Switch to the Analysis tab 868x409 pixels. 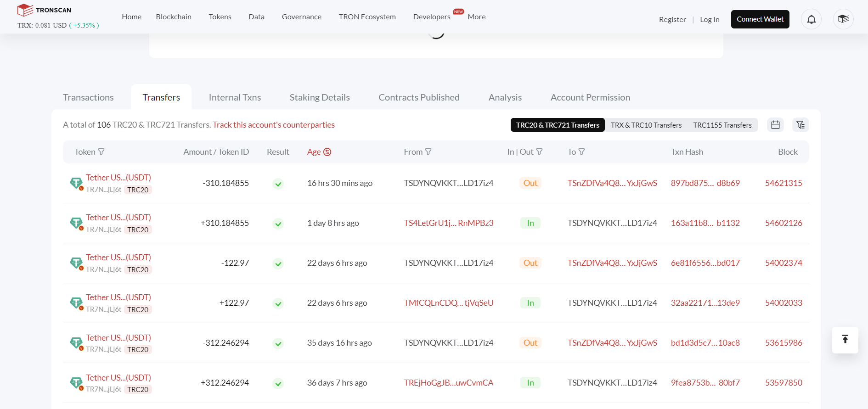coord(505,97)
